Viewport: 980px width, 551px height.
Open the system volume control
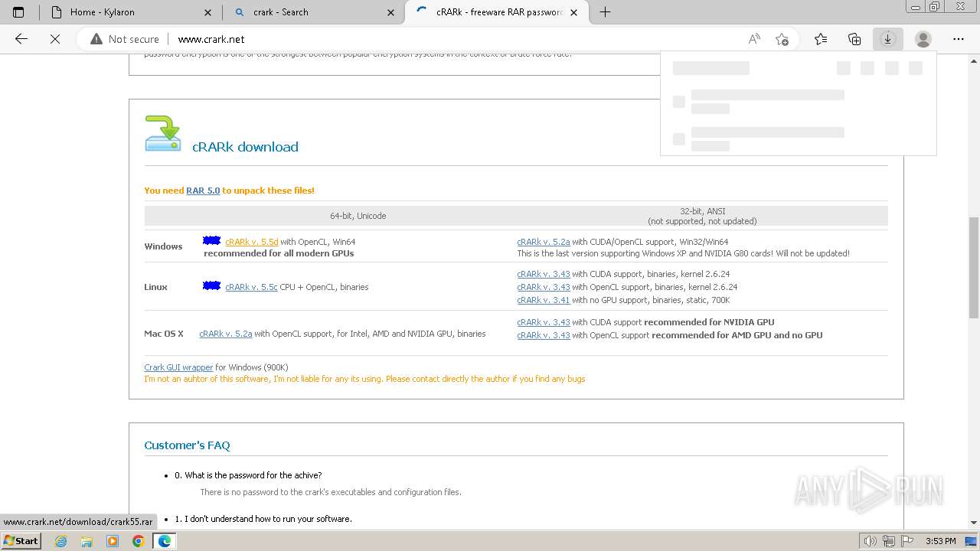(x=871, y=541)
